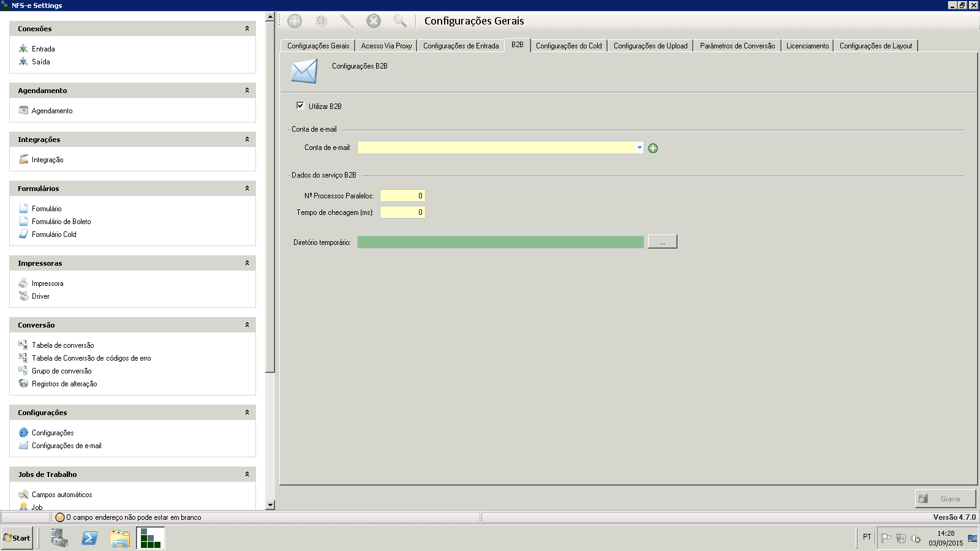This screenshot has height=551, width=980.
Task: Click the Impressora printer icon
Action: pos(23,283)
